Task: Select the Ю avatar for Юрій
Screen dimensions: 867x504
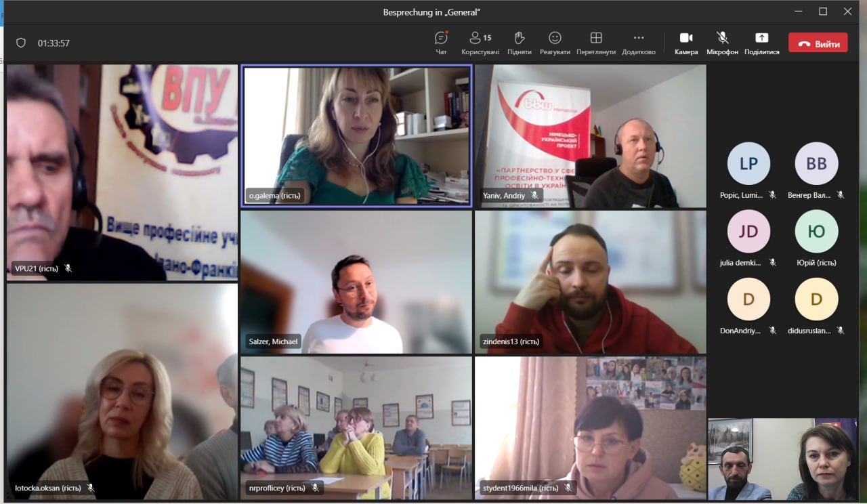Action: 816,232
